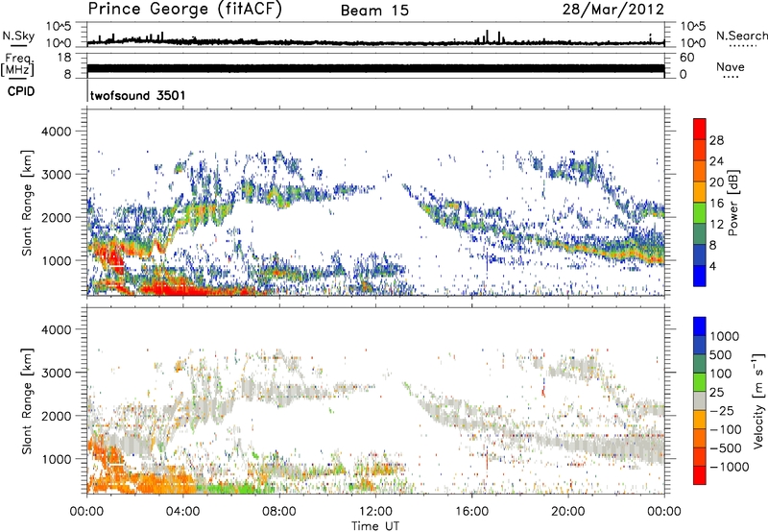Click the '18' tick of the frequency axis

click(64, 58)
